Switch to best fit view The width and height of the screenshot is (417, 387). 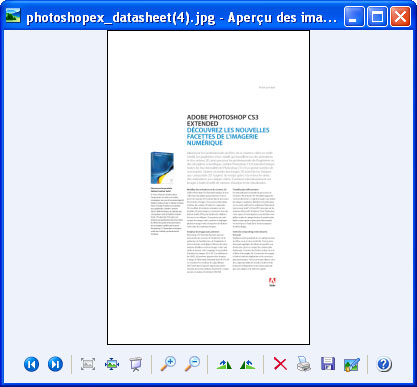(88, 364)
